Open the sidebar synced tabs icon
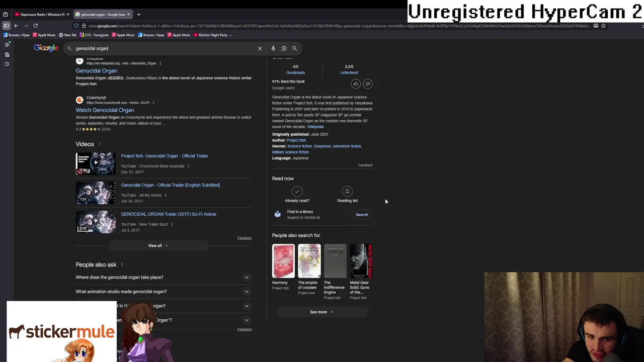This screenshot has height=362, width=644. (x=7, y=54)
